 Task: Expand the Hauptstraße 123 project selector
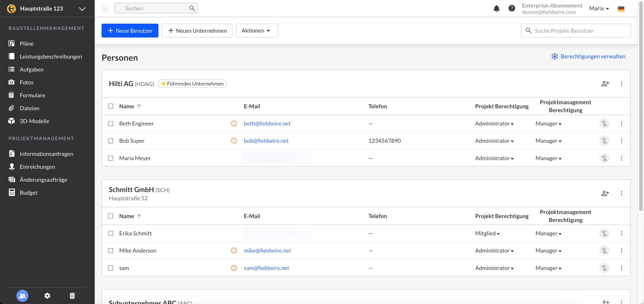click(x=82, y=9)
